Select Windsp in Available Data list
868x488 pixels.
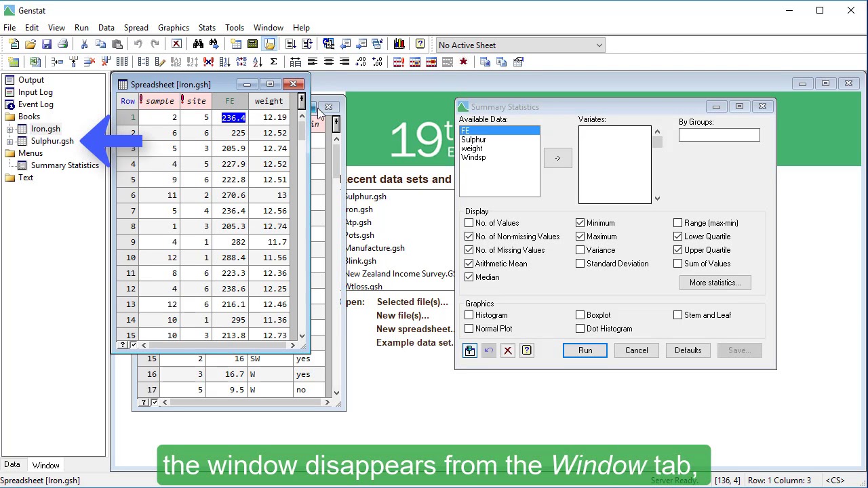click(x=473, y=157)
